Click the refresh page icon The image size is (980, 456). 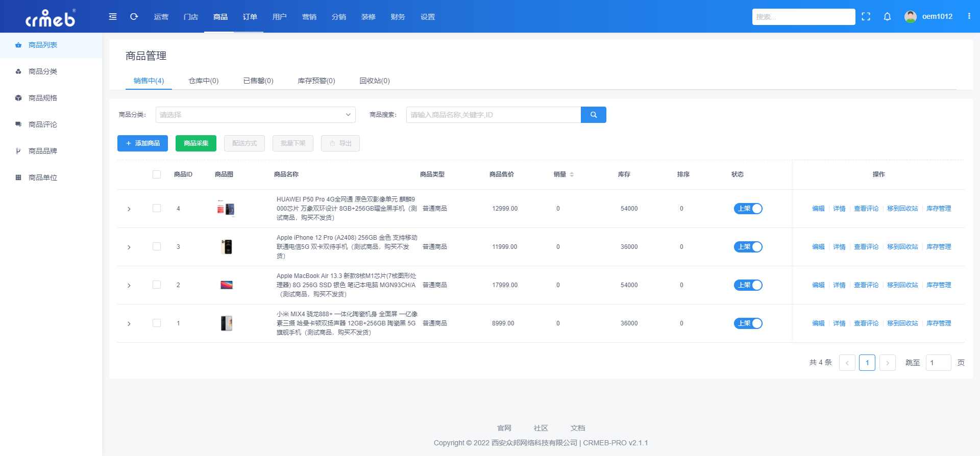pos(134,17)
